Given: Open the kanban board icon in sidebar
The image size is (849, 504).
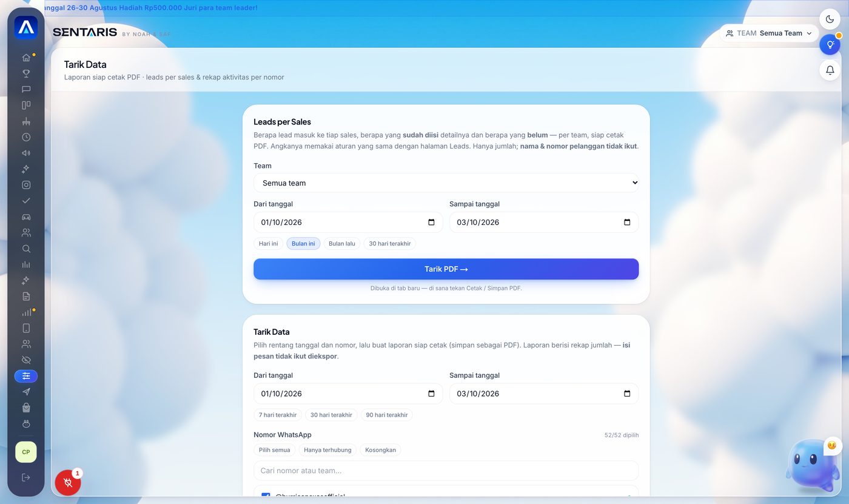Looking at the screenshot, I should point(26,105).
